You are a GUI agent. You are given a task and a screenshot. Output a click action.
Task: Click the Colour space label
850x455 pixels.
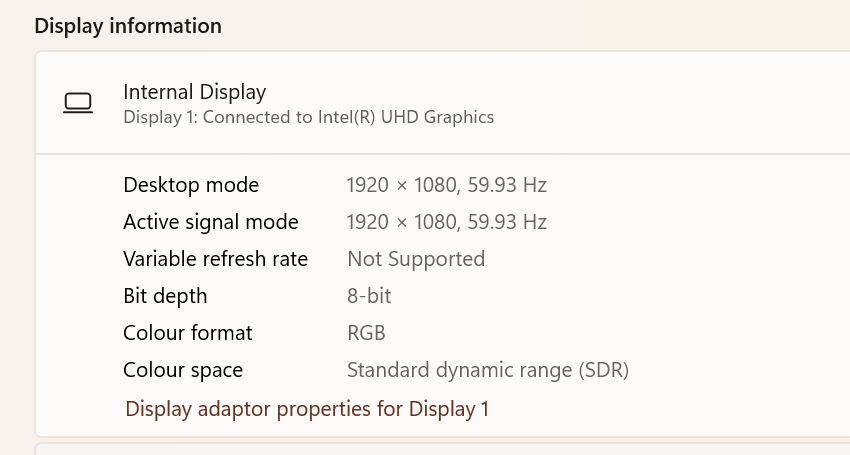[183, 370]
